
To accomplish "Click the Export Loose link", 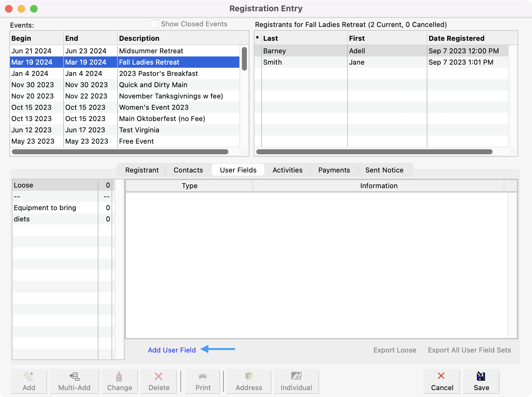I will [394, 350].
